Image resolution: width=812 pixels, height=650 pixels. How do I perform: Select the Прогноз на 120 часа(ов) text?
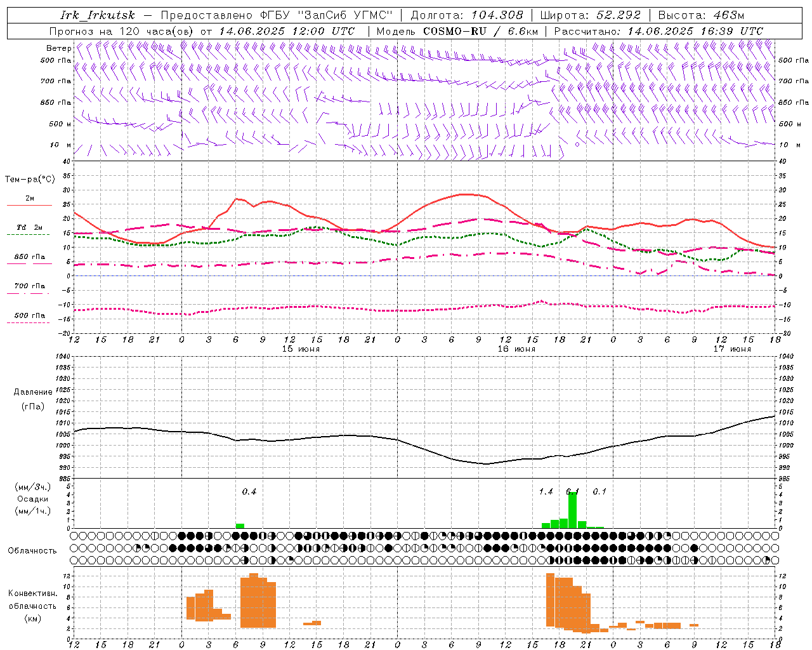click(x=122, y=31)
